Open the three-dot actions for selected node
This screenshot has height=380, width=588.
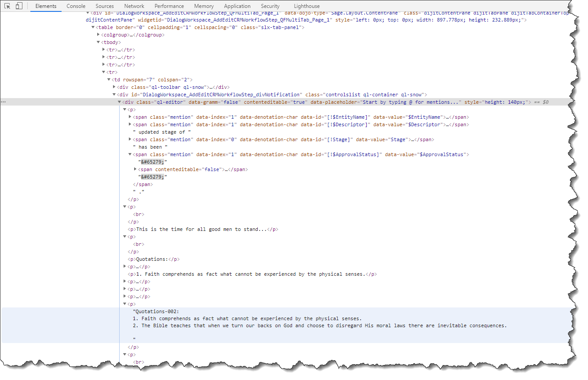(x=4, y=102)
